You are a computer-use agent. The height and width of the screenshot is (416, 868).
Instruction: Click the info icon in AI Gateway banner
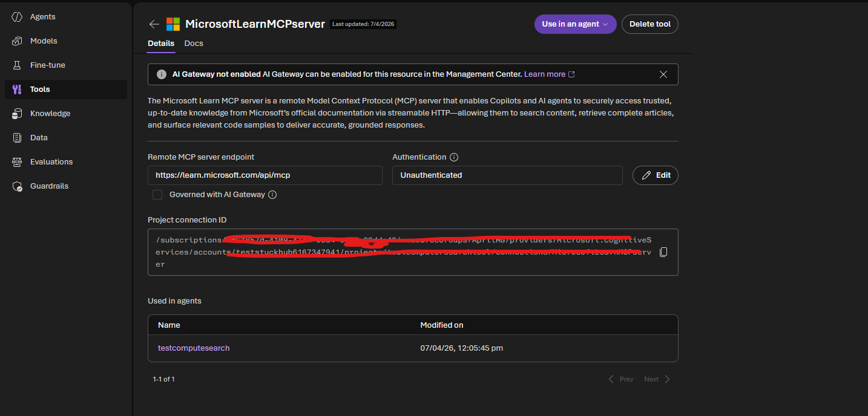tap(162, 74)
